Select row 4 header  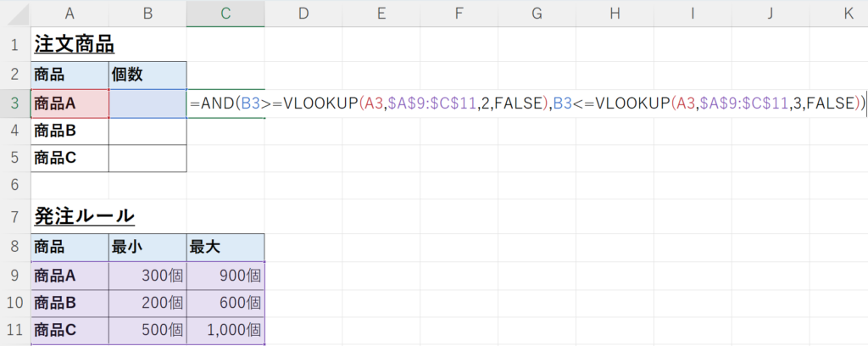[x=15, y=131]
